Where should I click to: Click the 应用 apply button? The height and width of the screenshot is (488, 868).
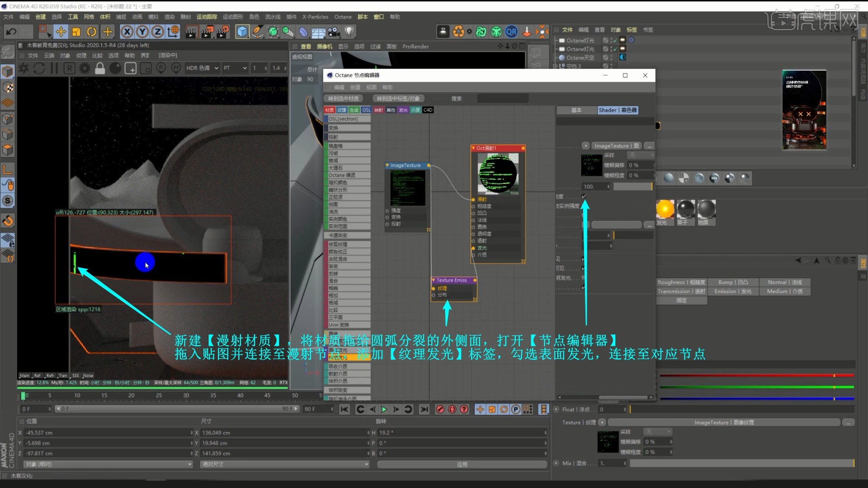pos(462,464)
